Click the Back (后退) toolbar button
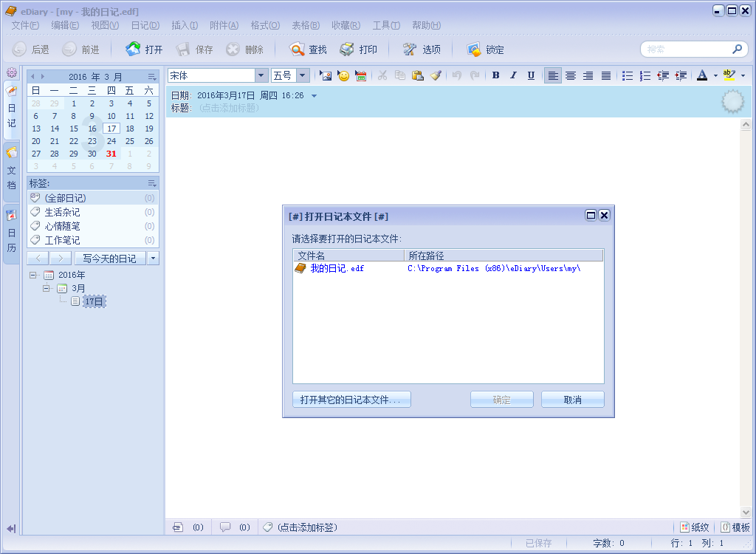756x554 pixels. point(31,49)
